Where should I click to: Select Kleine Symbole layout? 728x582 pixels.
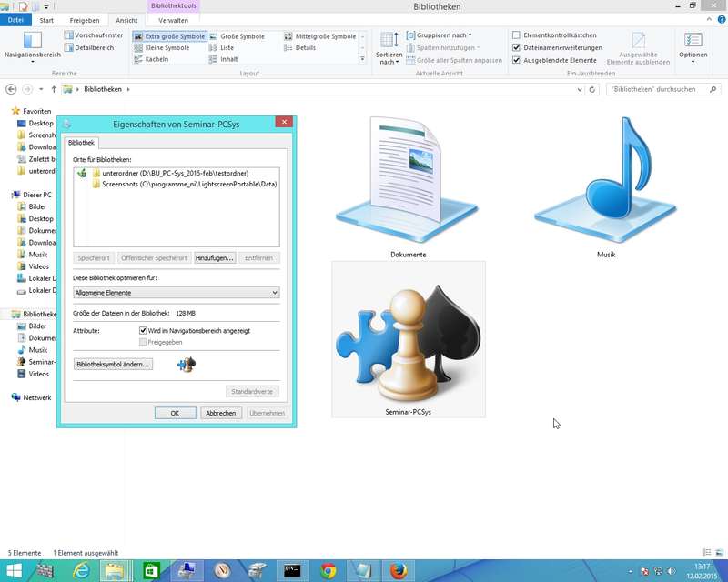[x=162, y=48]
